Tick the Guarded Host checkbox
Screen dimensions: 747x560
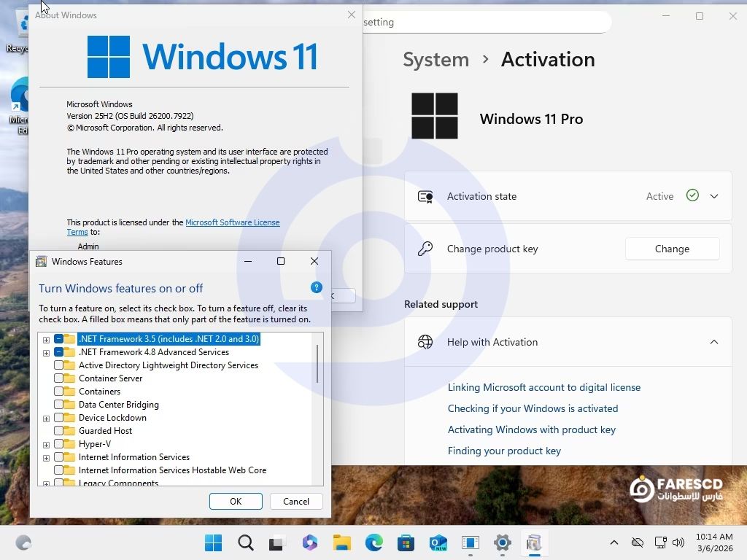59,431
